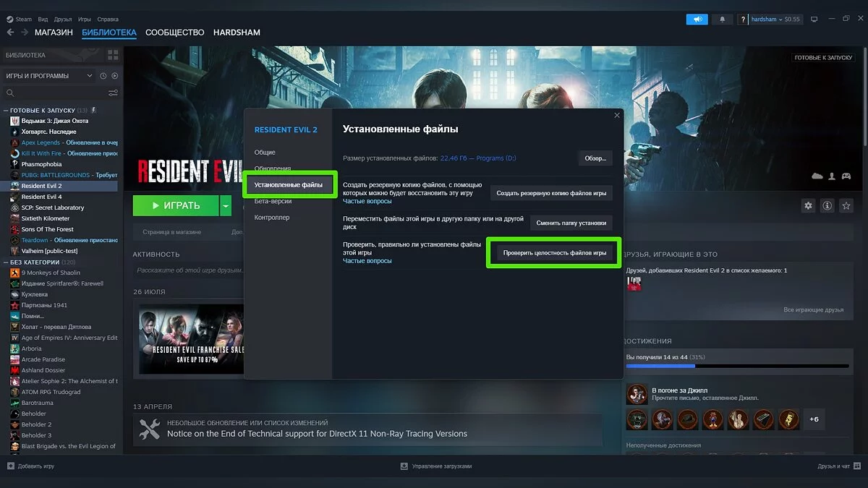The image size is (868, 488).
Task: Open game settings gear icon
Action: coord(808,206)
